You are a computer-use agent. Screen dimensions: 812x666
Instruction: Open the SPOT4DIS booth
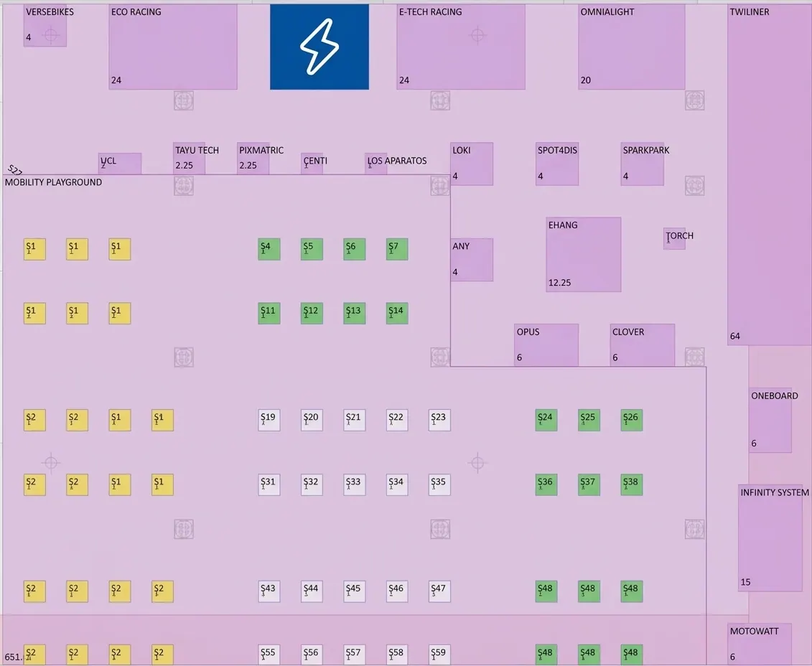pyautogui.click(x=557, y=164)
